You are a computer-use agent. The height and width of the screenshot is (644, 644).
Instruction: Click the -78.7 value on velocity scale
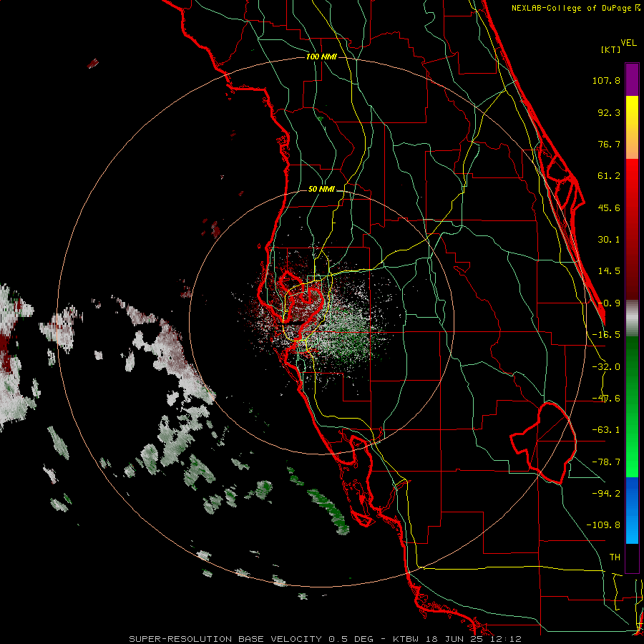coord(606,462)
